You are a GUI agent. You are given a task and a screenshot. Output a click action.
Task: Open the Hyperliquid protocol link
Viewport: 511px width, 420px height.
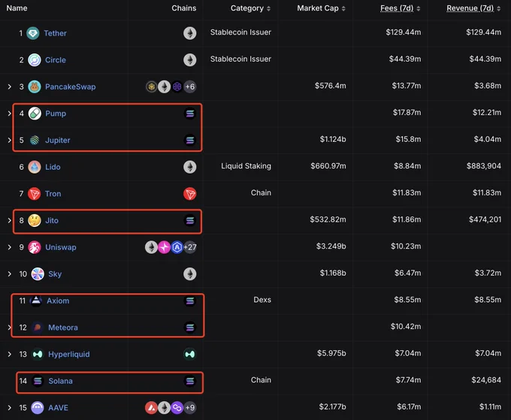click(69, 354)
